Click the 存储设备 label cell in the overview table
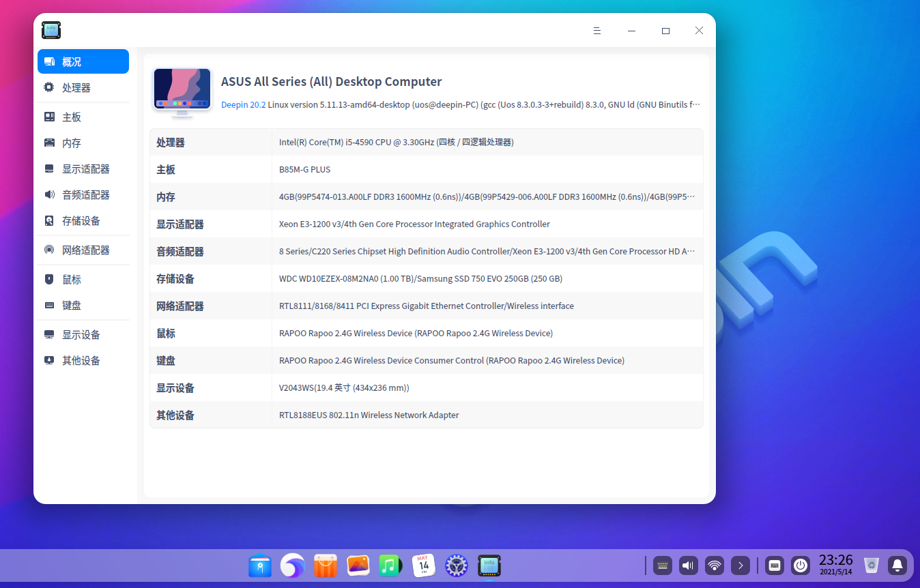This screenshot has height=588, width=920. (x=211, y=279)
